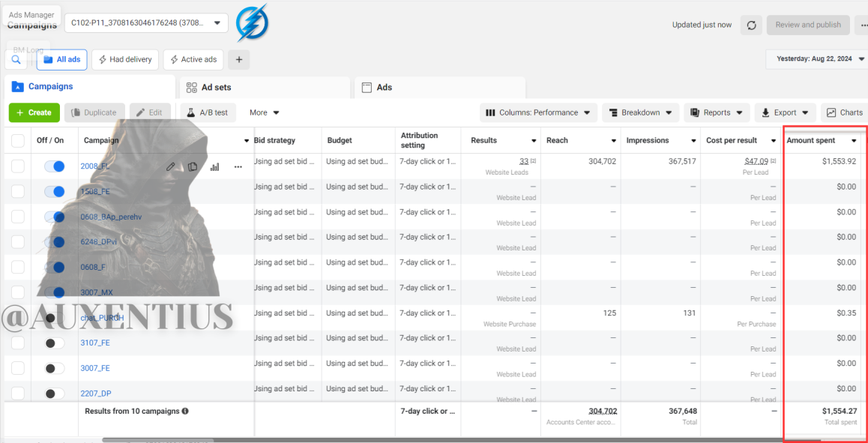
Task: Switch to the Ads tab
Action: pyautogui.click(x=439, y=87)
